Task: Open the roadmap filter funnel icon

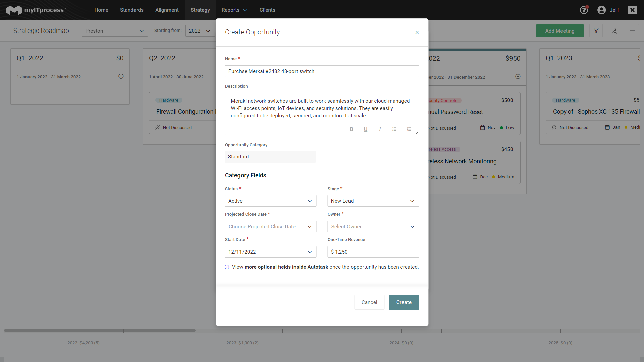Action: point(596,31)
